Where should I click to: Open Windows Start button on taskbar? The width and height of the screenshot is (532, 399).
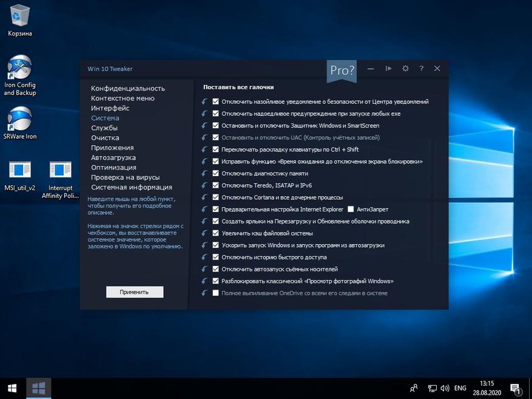coord(12,389)
